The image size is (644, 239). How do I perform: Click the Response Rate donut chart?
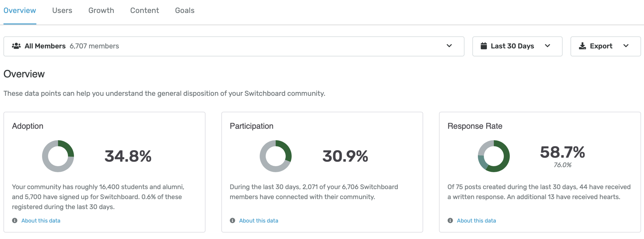pos(494,156)
